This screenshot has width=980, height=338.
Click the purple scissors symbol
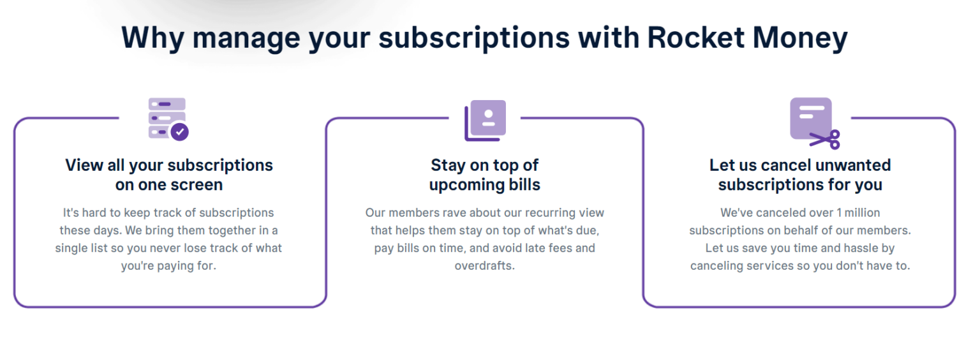[825, 138]
